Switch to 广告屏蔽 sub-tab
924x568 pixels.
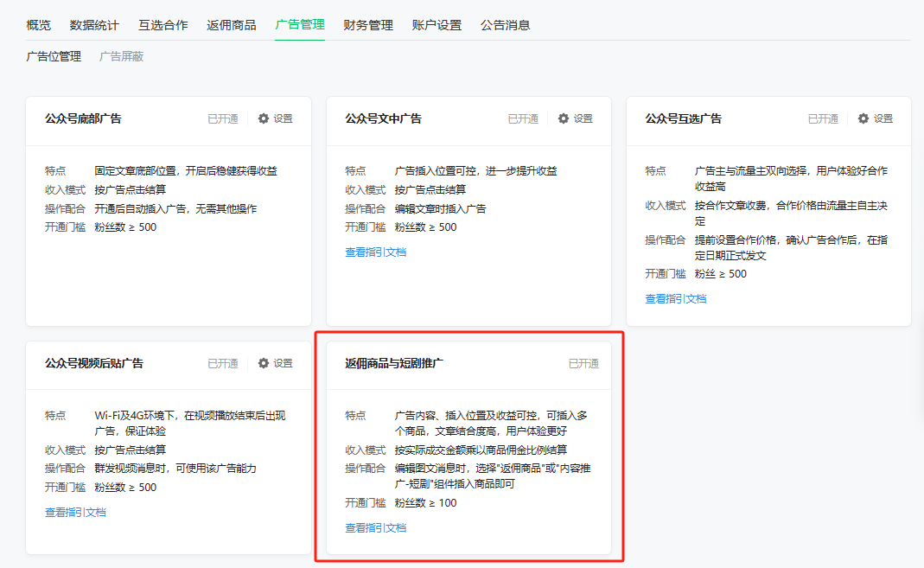(x=121, y=56)
